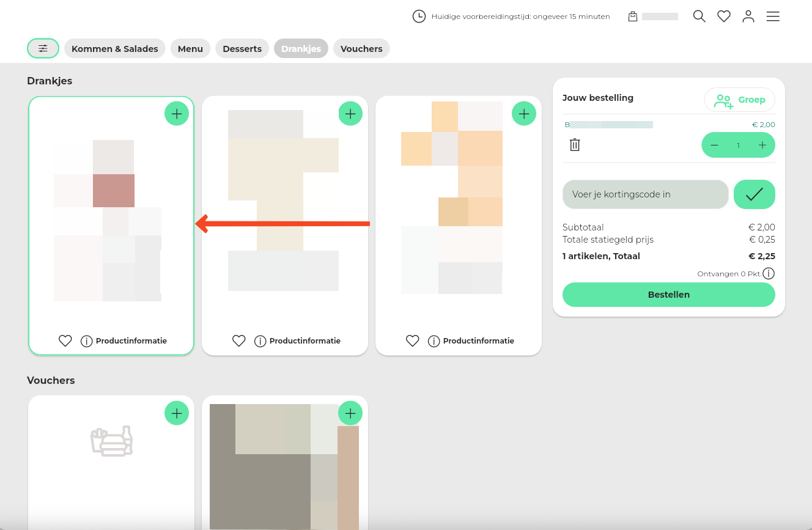Click the search magnifier icon
Viewport: 812px width, 530px height.
699,17
